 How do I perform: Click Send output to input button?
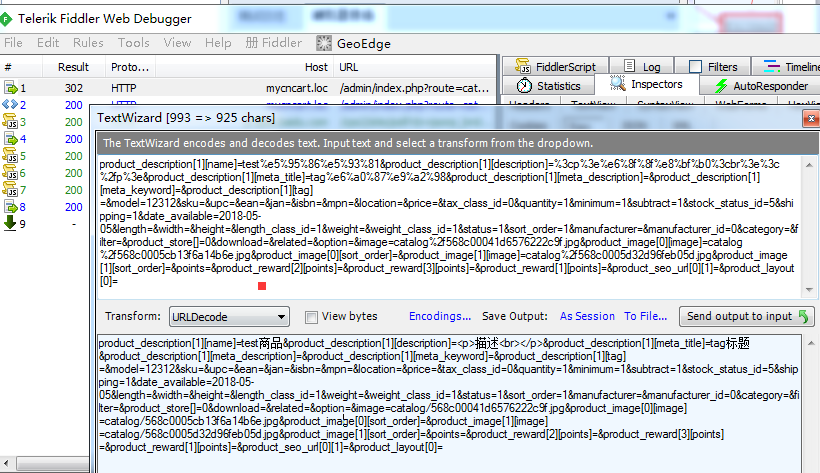[x=746, y=316]
